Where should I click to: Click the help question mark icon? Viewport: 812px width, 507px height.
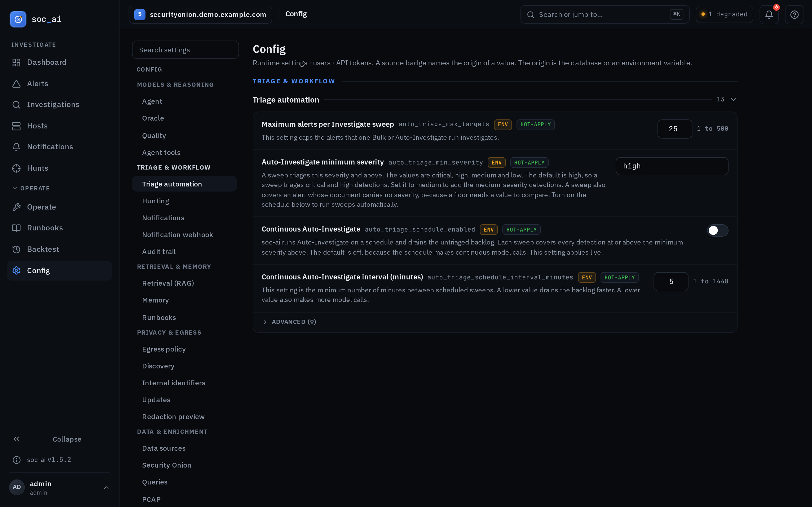794,14
